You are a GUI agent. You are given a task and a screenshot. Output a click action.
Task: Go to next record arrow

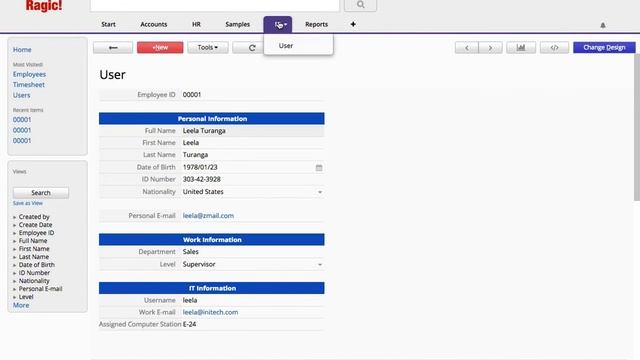pos(490,48)
